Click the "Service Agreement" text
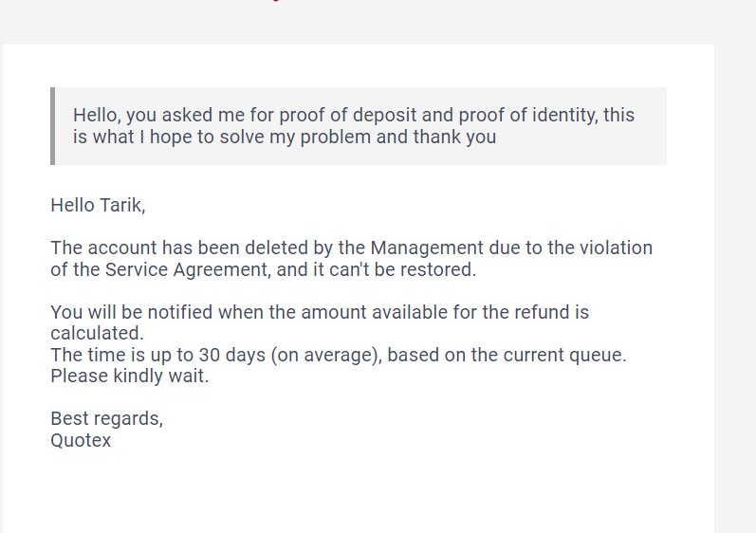The width and height of the screenshot is (756, 533). point(186,269)
